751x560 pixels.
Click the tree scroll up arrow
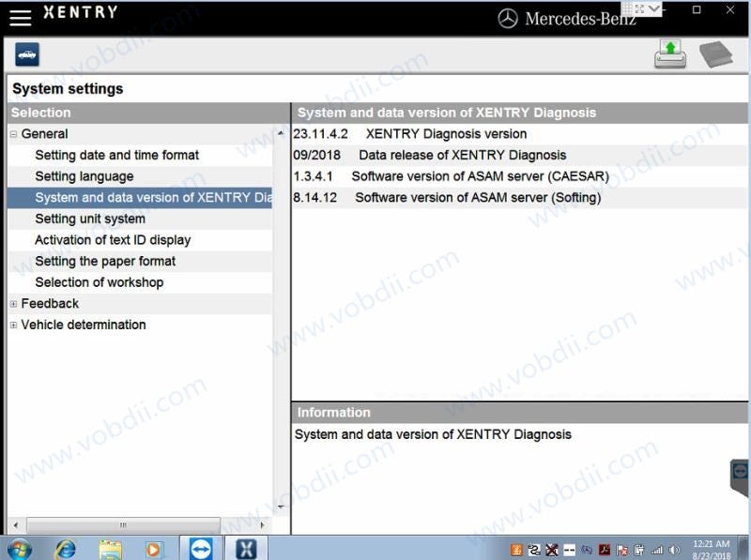coord(281,133)
